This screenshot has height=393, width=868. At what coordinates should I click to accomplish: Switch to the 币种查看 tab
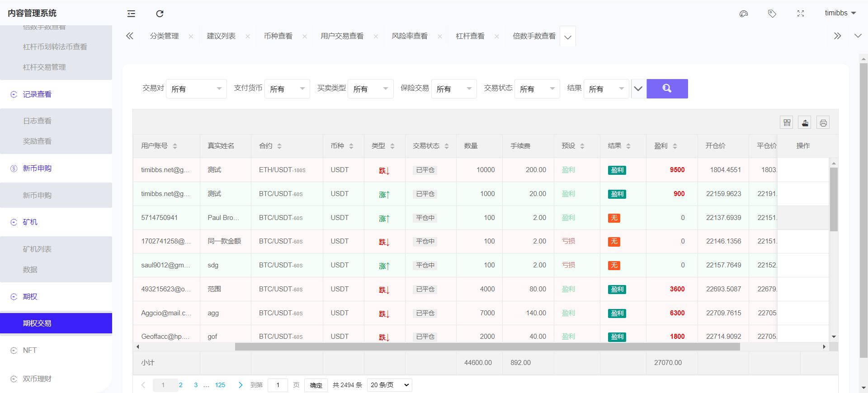pos(278,36)
